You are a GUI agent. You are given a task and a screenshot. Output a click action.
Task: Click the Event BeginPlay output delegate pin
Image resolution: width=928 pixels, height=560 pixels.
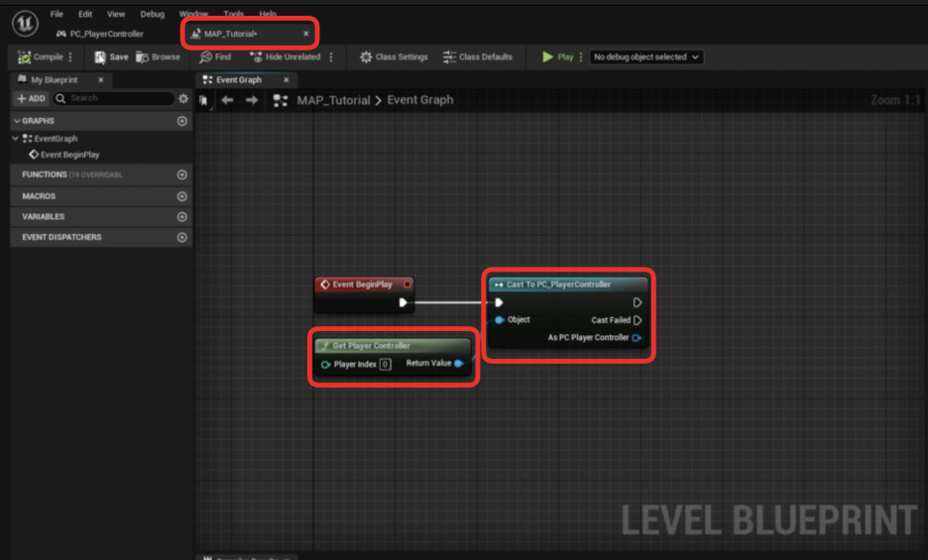[x=407, y=284]
